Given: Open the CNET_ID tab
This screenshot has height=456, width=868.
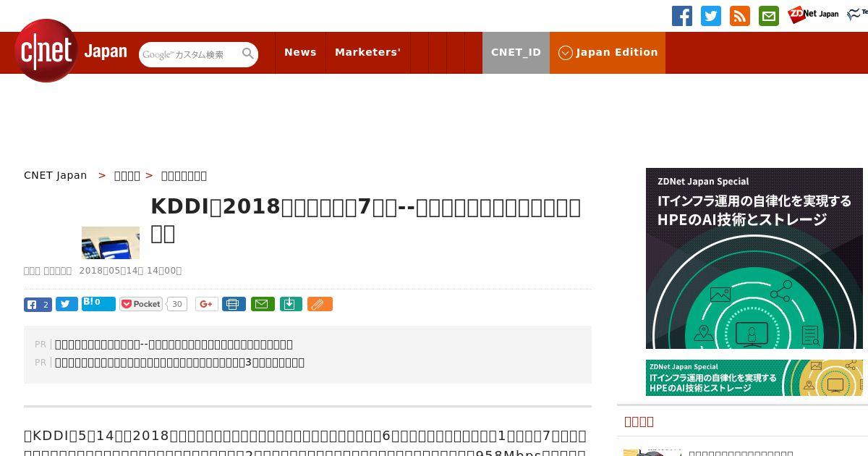Looking at the screenshot, I should (516, 52).
